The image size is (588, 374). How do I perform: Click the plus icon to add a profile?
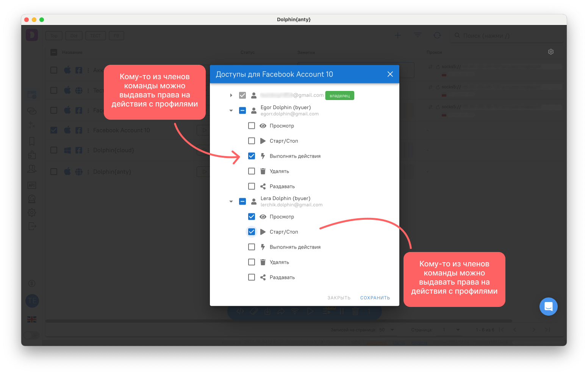coord(398,35)
